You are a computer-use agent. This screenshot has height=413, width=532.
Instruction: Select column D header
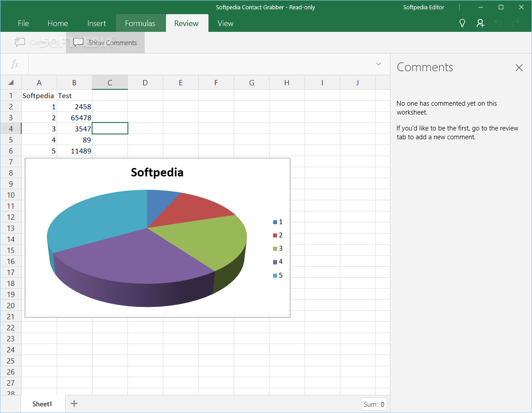145,83
